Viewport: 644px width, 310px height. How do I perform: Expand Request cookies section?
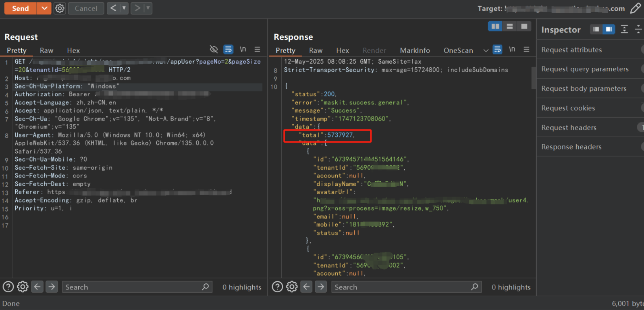coord(590,108)
